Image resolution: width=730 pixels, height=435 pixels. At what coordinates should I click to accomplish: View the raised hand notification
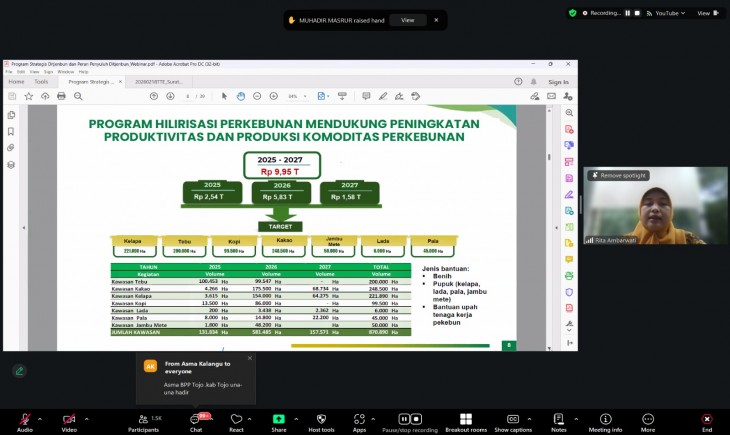pos(407,20)
